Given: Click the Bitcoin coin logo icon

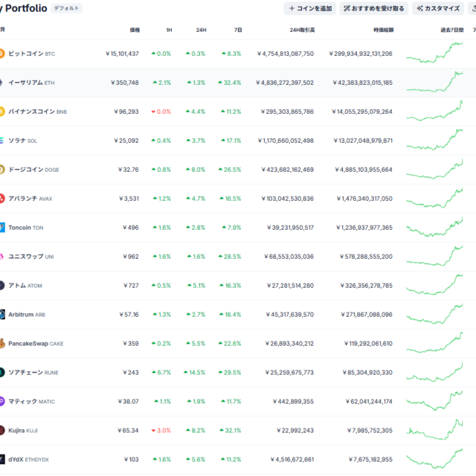Looking at the screenshot, I should tap(1, 54).
